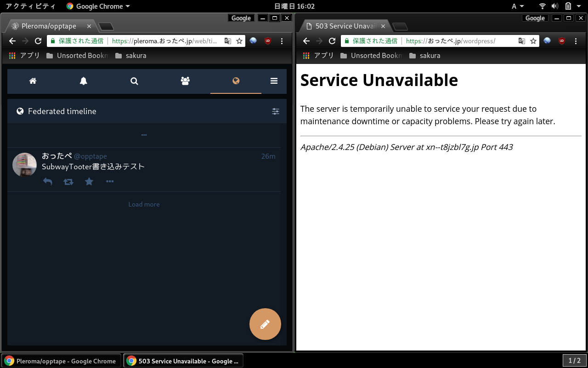
Task: Open blue globe extension in 503 window
Action: 547,41
